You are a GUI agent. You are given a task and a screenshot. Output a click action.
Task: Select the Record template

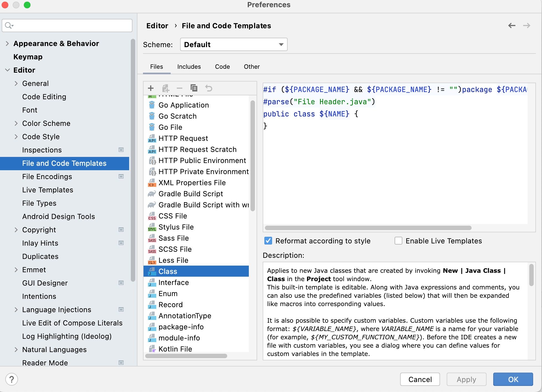(x=196, y=305)
